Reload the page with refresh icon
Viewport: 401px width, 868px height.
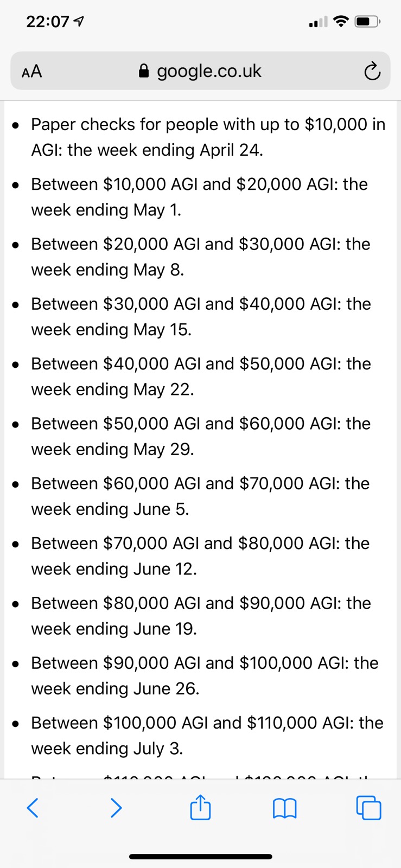click(x=372, y=71)
